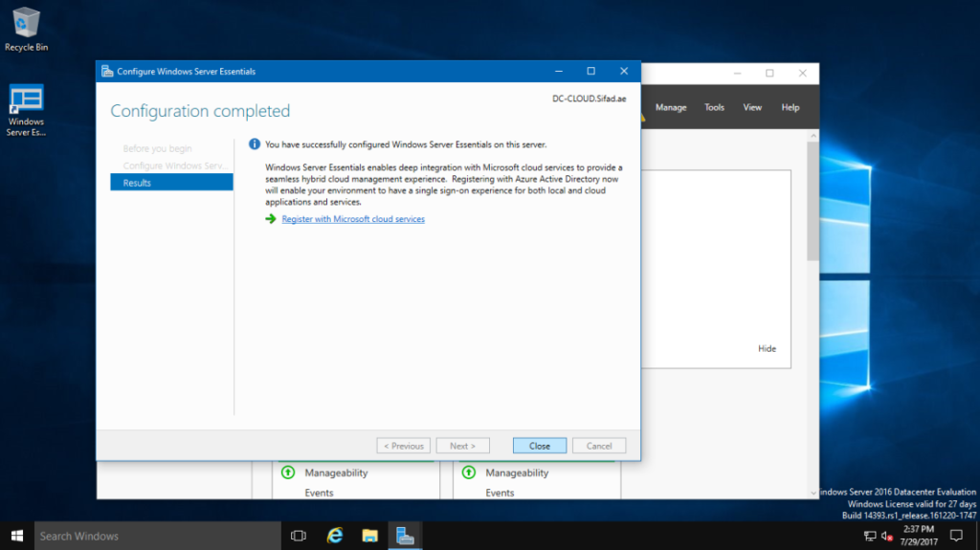
Task: Click the Configuration completed heading
Action: pyautogui.click(x=200, y=111)
